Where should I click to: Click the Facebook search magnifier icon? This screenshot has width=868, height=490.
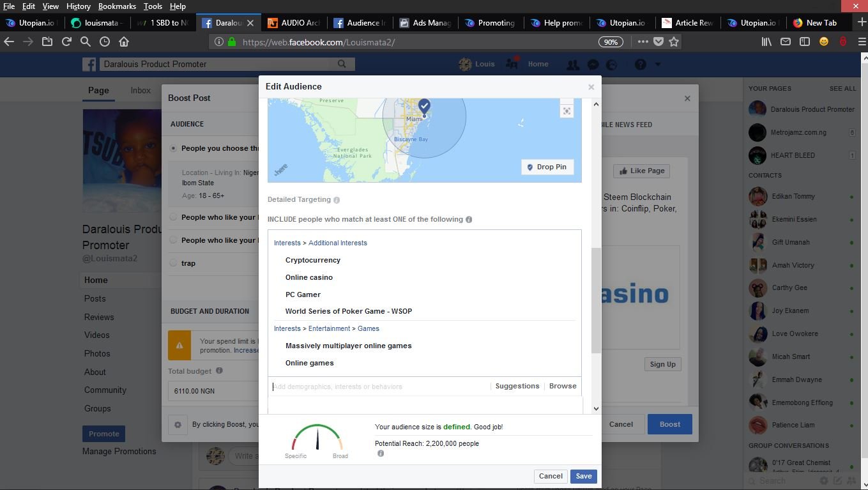click(342, 64)
